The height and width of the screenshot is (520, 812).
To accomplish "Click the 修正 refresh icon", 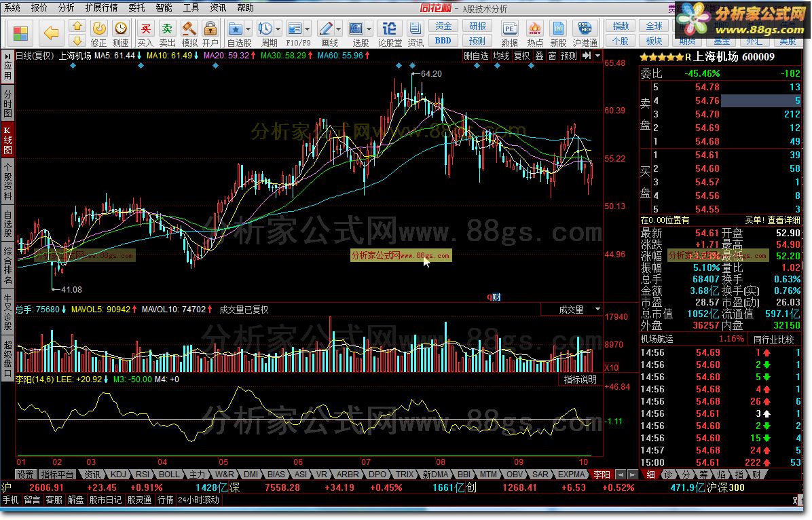I will pos(99,29).
